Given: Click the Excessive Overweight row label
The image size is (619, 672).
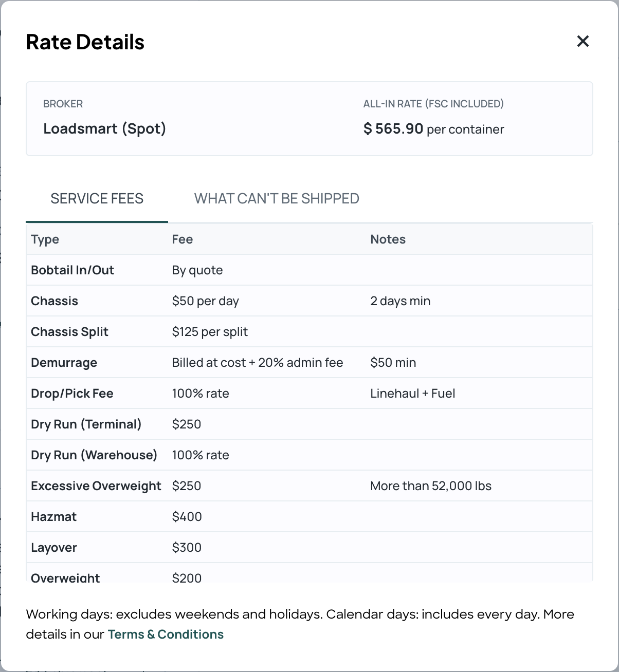Looking at the screenshot, I should point(96,486).
